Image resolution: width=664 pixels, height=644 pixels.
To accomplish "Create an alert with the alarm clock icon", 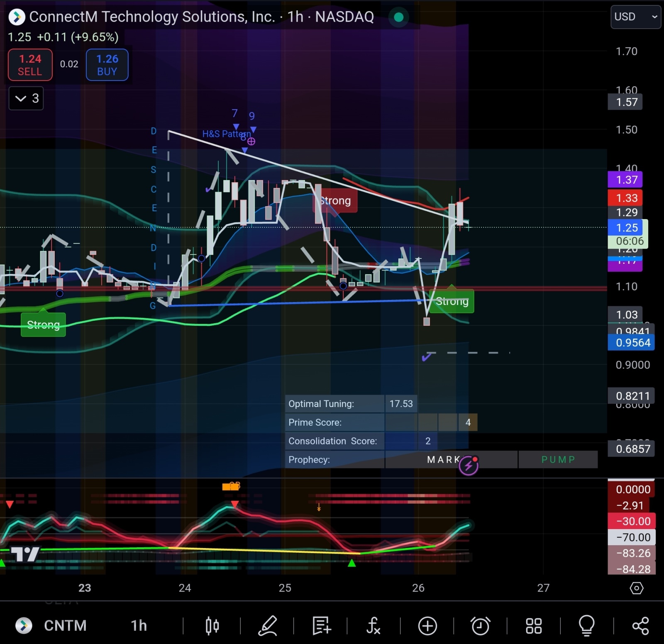I will click(481, 626).
